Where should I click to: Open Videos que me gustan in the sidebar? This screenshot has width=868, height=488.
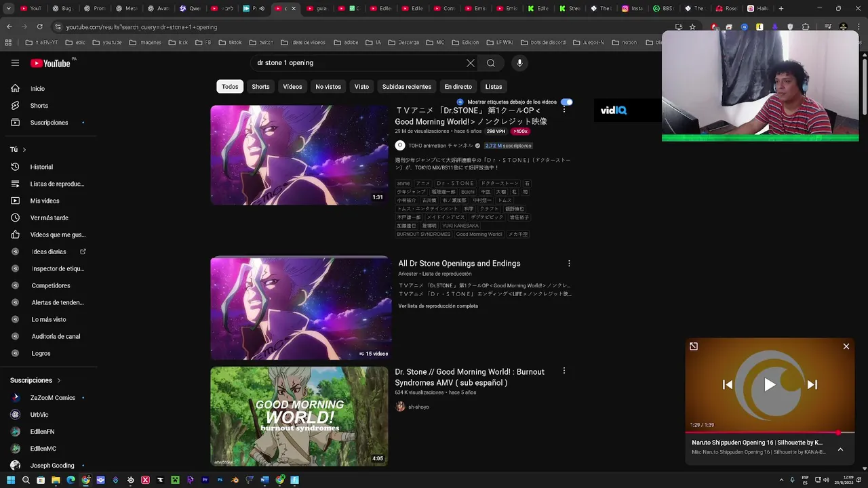(x=47, y=235)
